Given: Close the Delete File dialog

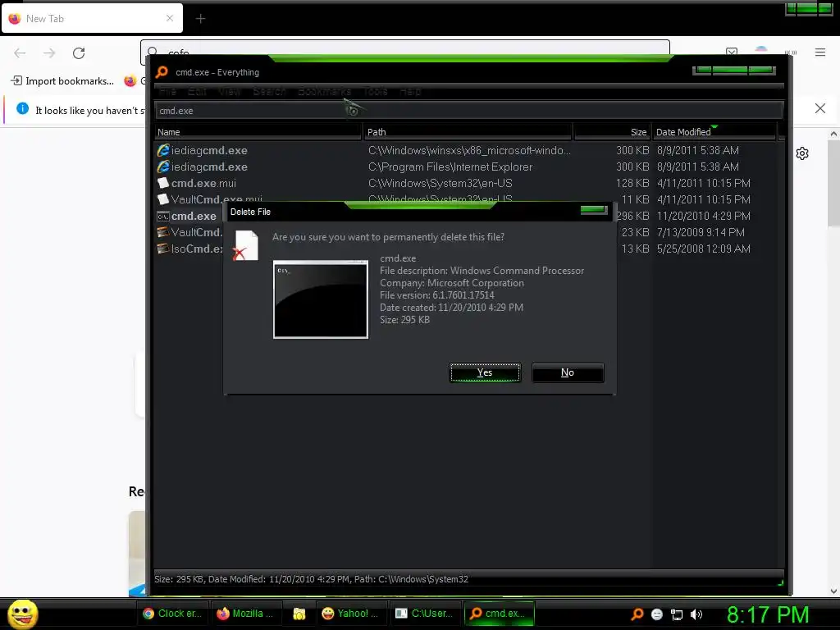Looking at the screenshot, I should click(594, 209).
